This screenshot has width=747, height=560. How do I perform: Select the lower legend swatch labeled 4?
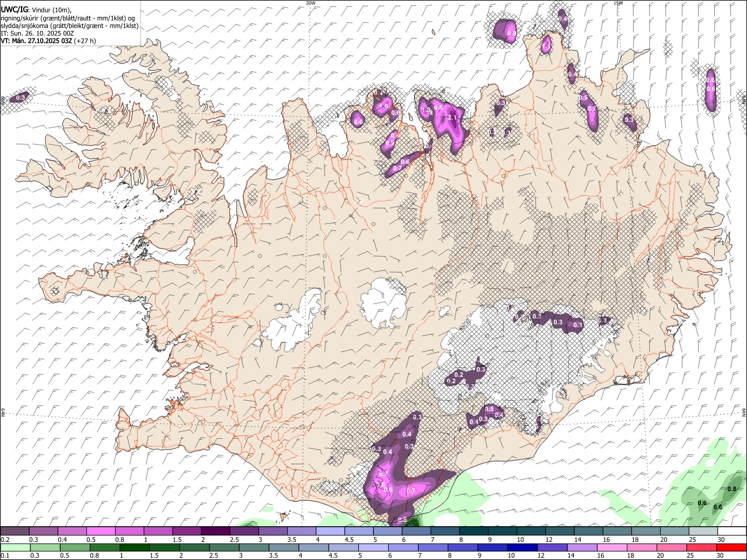[x=314, y=548]
